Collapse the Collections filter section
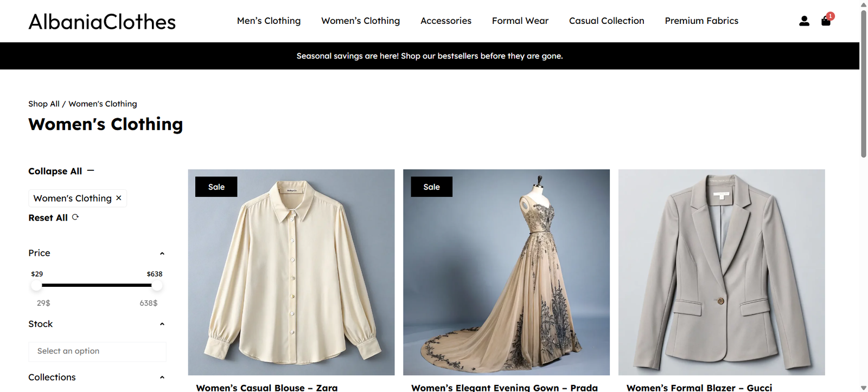The width and height of the screenshot is (868, 392). 162,377
